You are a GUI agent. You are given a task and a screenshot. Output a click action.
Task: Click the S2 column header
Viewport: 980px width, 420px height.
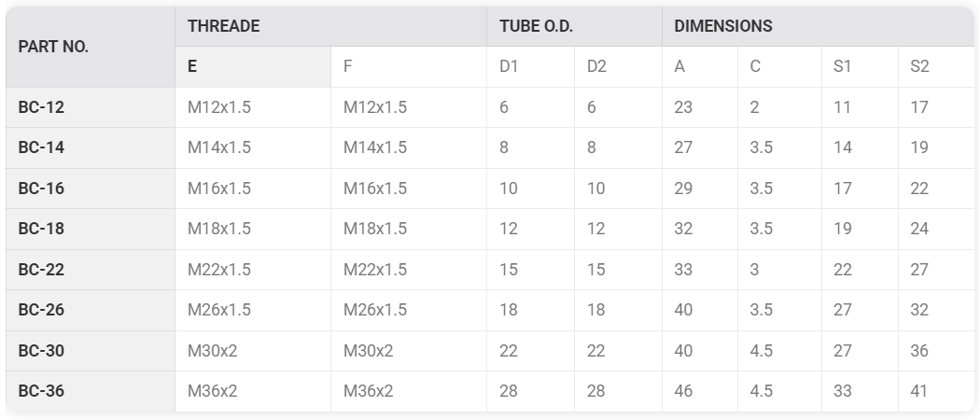935,67
